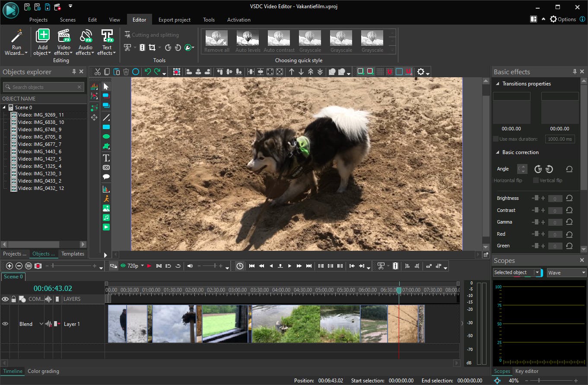The height and width of the screenshot is (385, 588).
Task: Open Video effects menu icon
Action: [64, 36]
